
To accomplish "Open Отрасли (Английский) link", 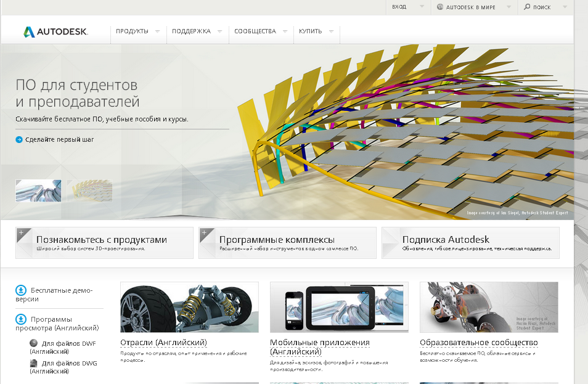I will click(163, 342).
